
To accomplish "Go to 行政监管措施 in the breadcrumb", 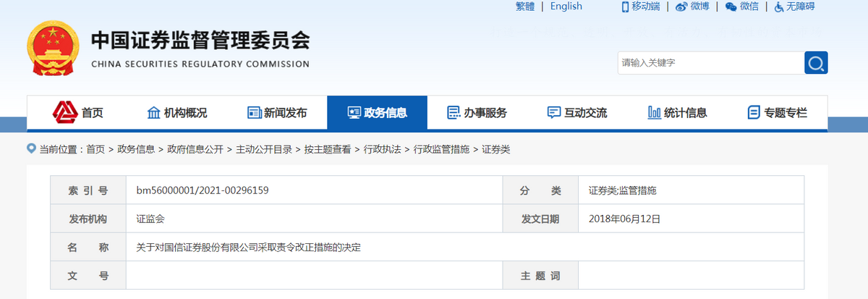I will (441, 149).
